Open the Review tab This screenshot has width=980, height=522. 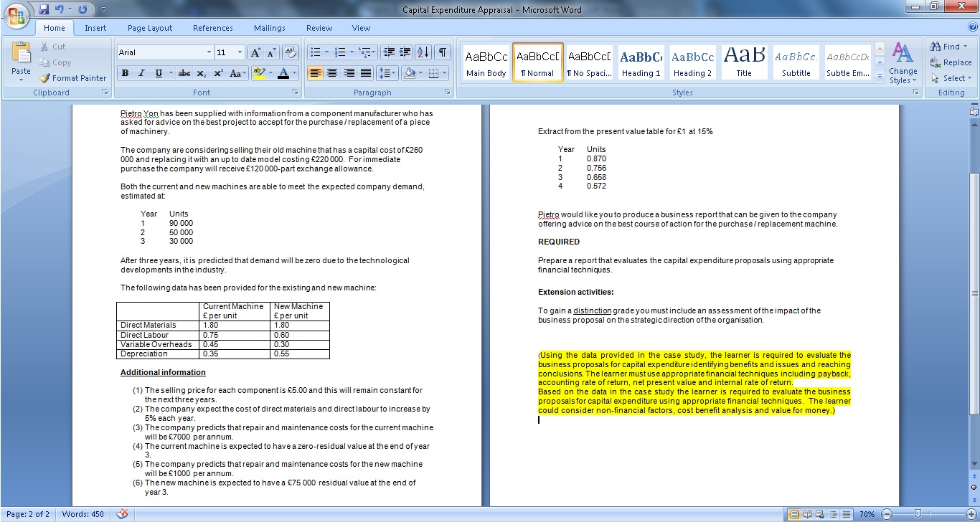click(x=319, y=28)
